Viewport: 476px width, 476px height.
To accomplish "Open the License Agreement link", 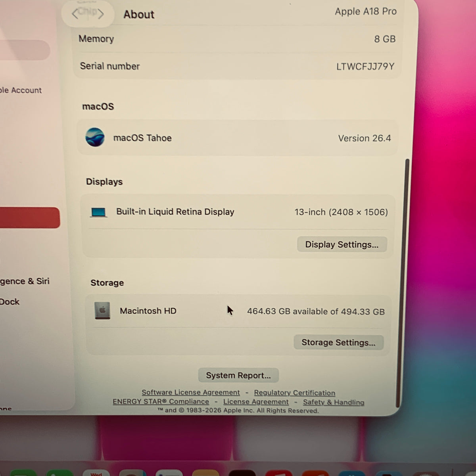I will [x=256, y=402].
